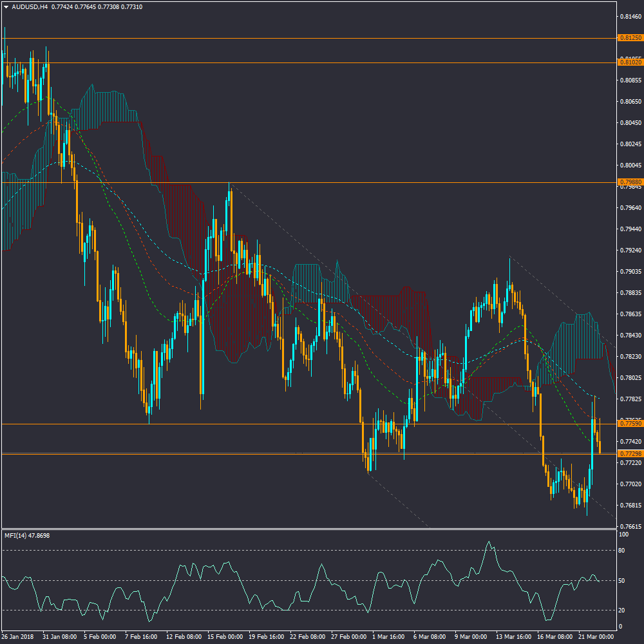Click the 1 Mar 16:00 time label
The width and height of the screenshot is (644, 644).
pyautogui.click(x=389, y=637)
